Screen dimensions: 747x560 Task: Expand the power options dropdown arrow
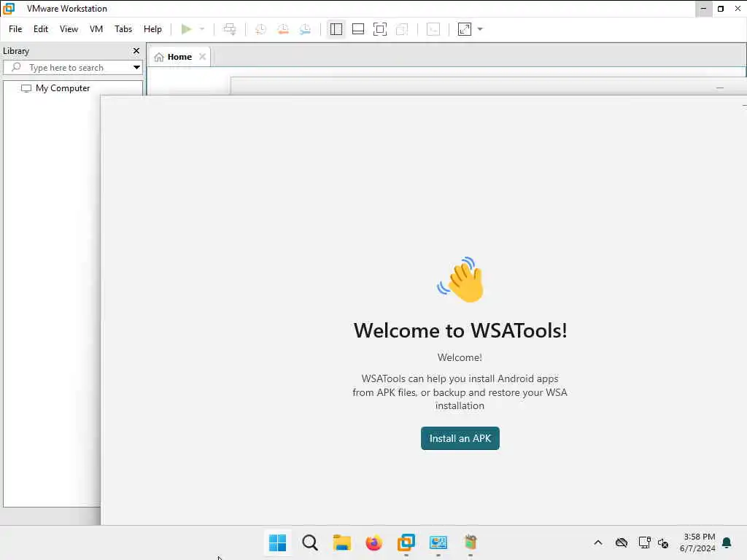coord(202,29)
